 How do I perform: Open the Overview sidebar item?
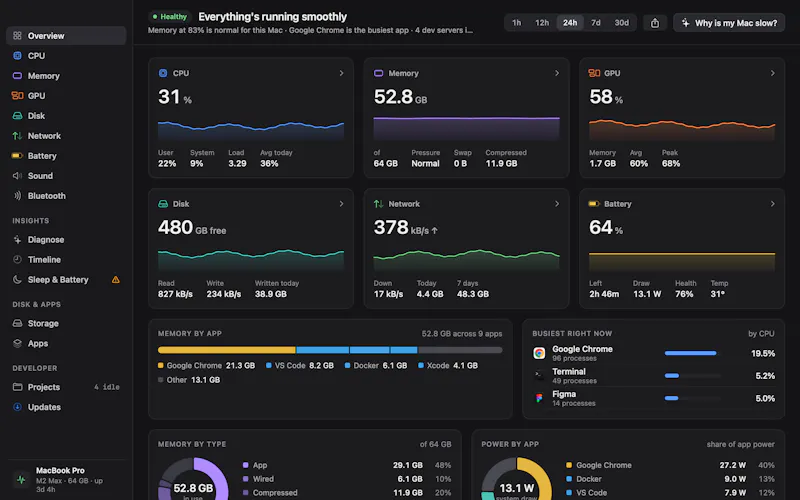tap(66, 36)
